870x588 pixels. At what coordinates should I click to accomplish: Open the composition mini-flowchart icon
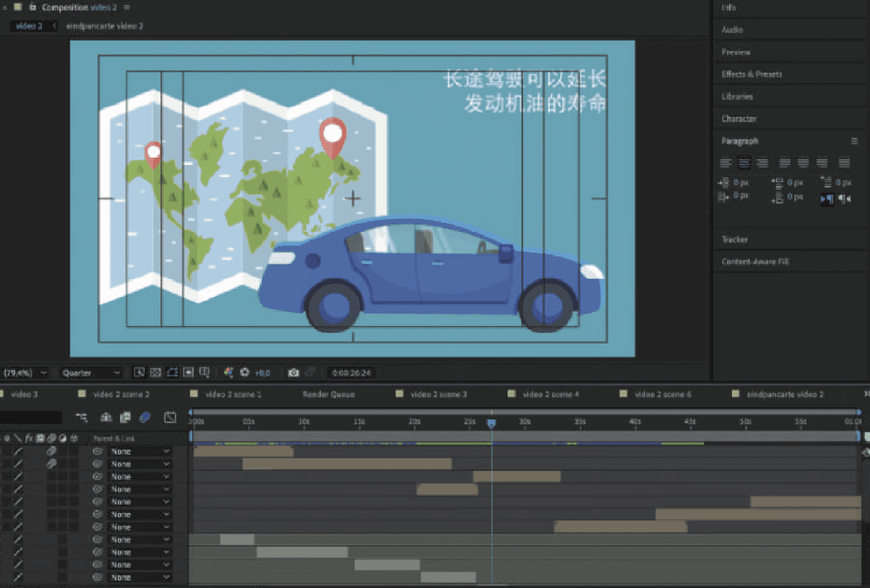[82, 417]
